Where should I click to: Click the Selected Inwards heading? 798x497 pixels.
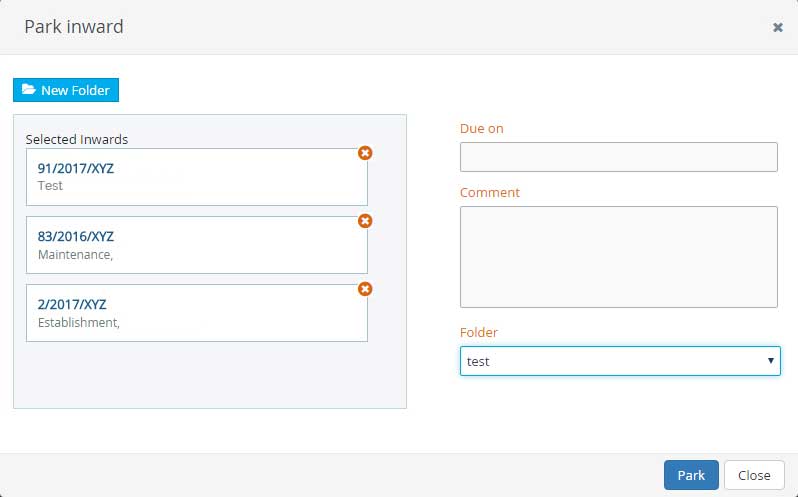77,139
